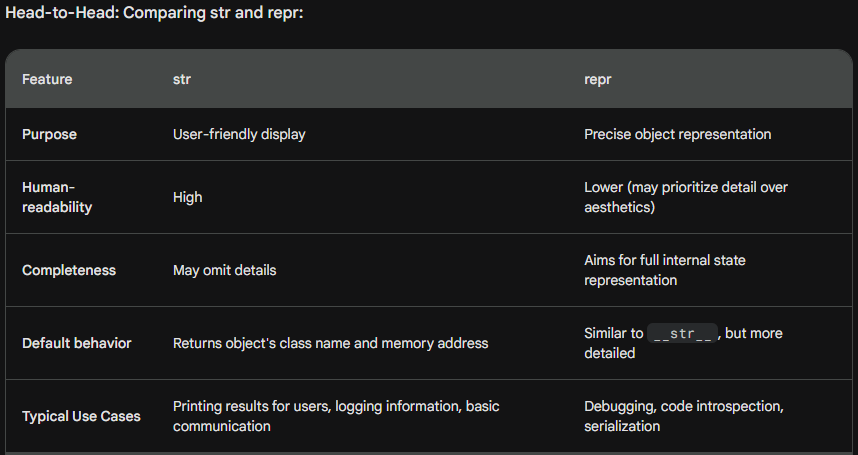Select the 'repr' column header

tap(598, 79)
